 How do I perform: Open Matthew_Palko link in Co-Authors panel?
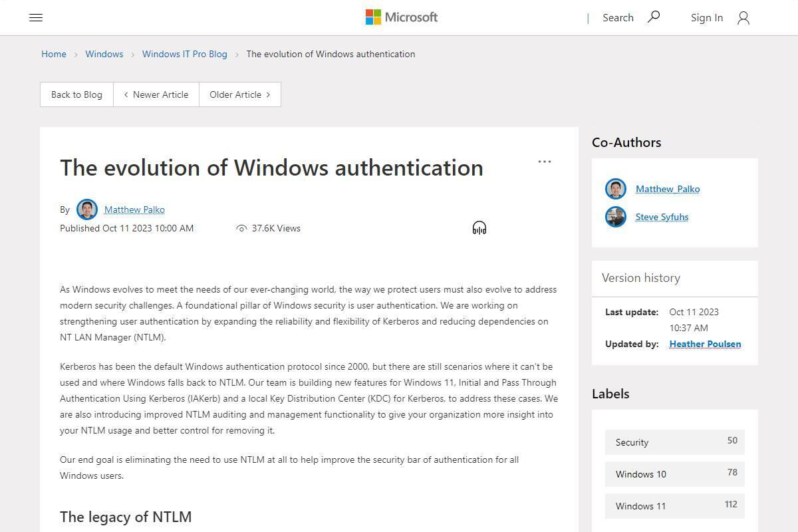click(x=668, y=189)
